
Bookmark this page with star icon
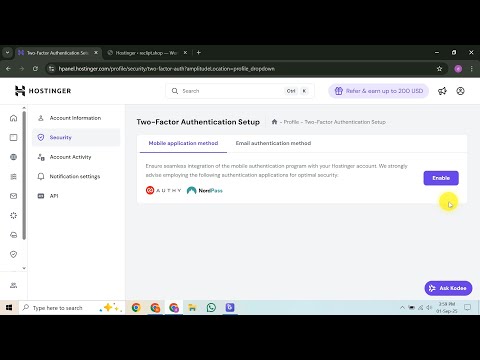(439, 69)
